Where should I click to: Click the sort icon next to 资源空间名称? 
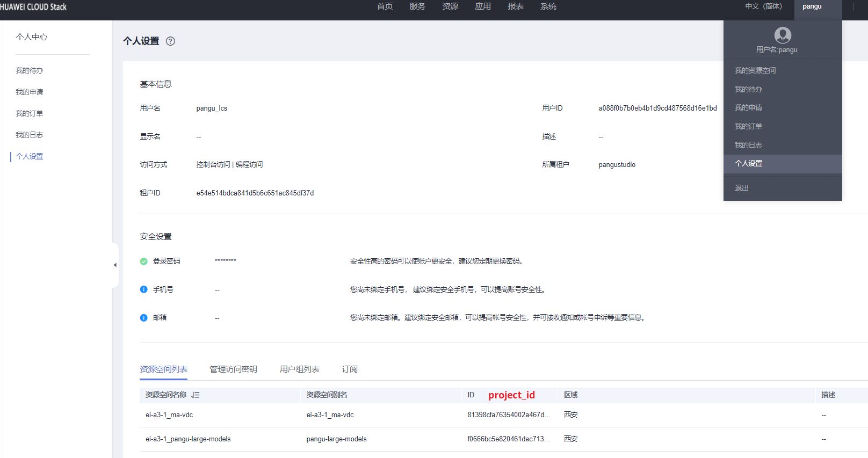[x=196, y=395]
